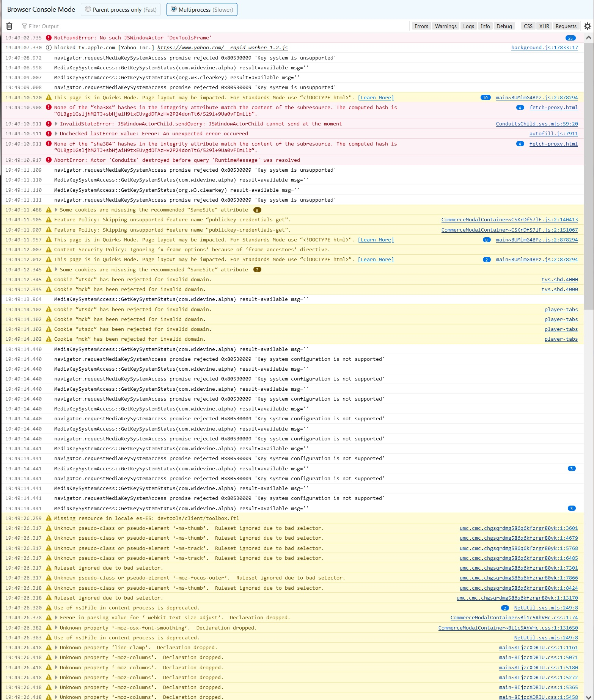Open main~8IjzcXDRIU.css:1:1161 source link
Screen dimensions: 594x700
pos(538,648)
